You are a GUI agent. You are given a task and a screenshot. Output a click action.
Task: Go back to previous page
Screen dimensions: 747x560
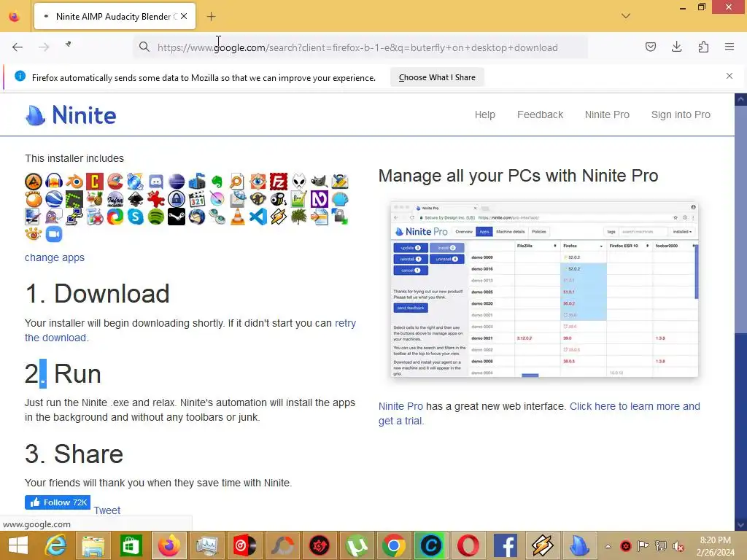pyautogui.click(x=18, y=47)
